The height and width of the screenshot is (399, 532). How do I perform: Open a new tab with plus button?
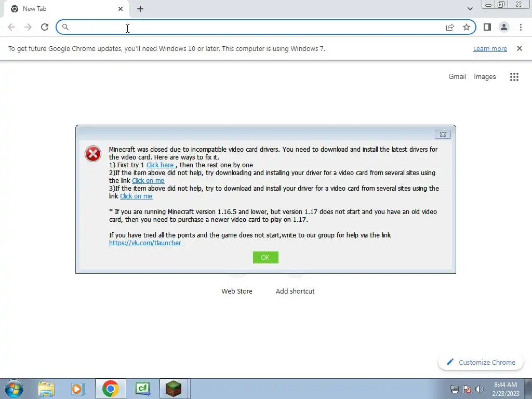point(140,9)
